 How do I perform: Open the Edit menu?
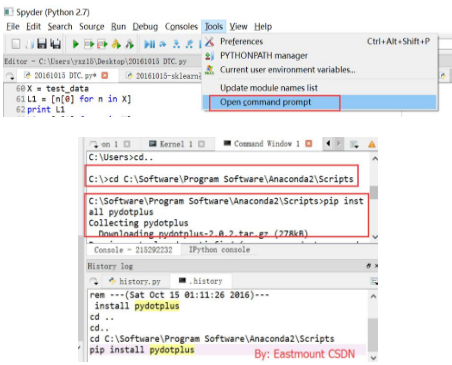(x=33, y=26)
